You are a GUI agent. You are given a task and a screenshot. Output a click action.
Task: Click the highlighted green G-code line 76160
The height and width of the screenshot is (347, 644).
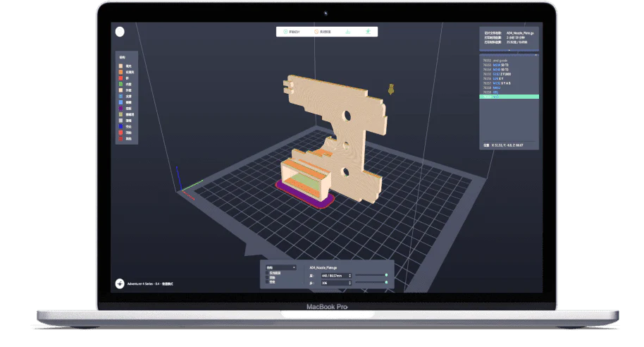[509, 97]
